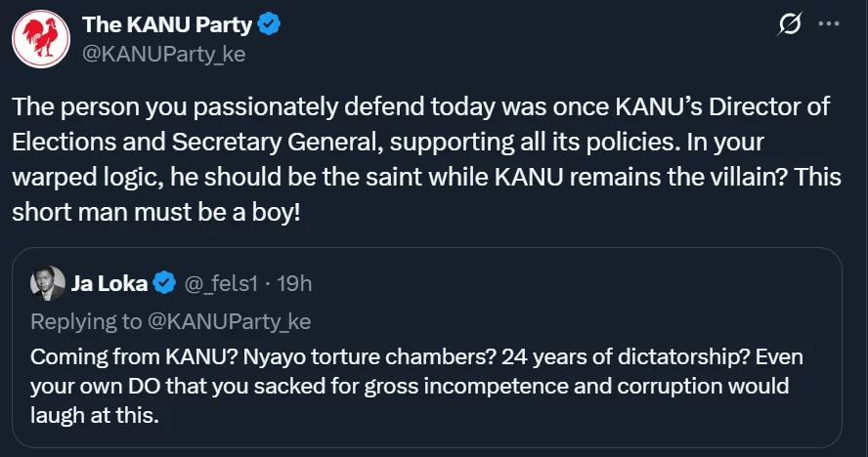Click the Grok slashed-circle icon

pos(785,26)
